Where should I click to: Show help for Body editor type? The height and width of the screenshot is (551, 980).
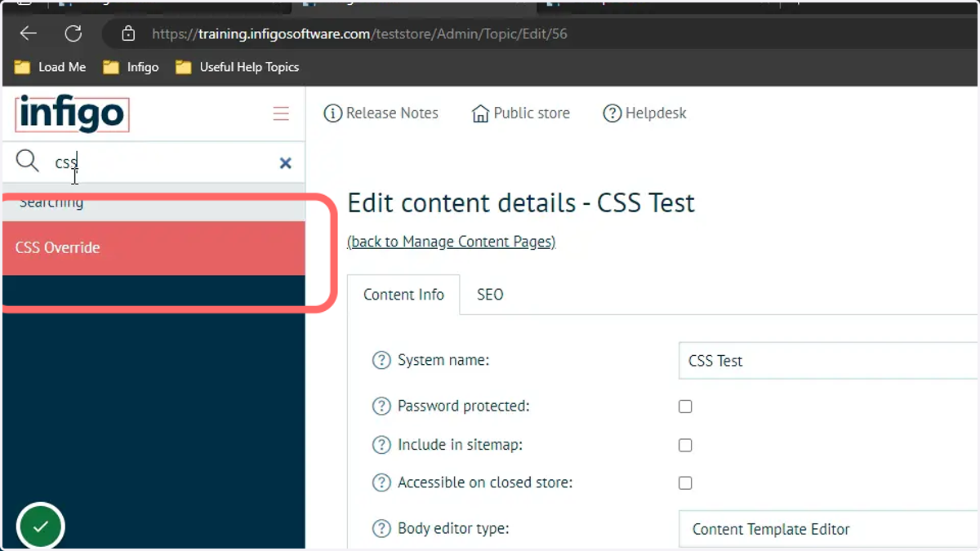click(x=381, y=528)
